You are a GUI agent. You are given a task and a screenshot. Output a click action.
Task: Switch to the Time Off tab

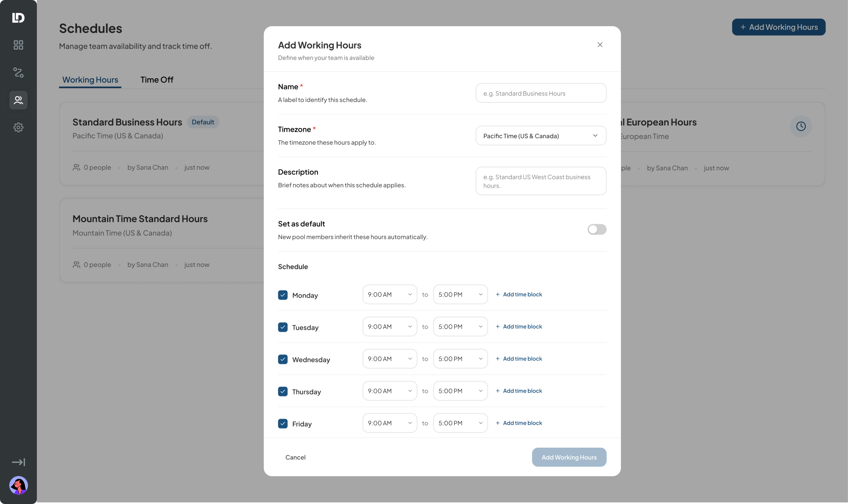(157, 80)
